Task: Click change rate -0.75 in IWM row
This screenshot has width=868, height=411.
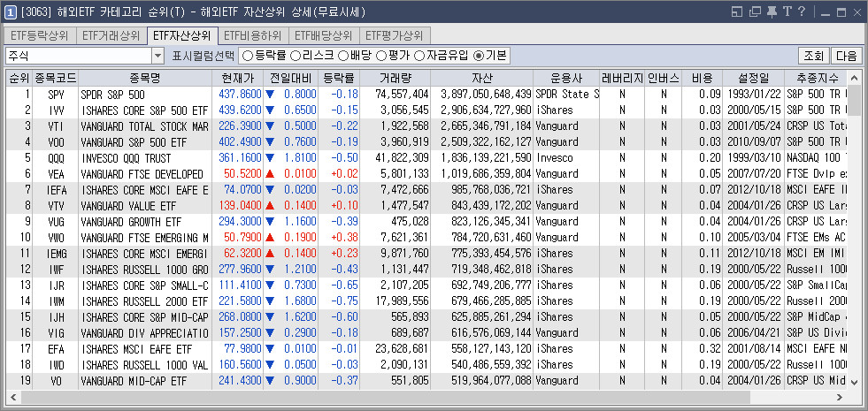Action: 345,301
